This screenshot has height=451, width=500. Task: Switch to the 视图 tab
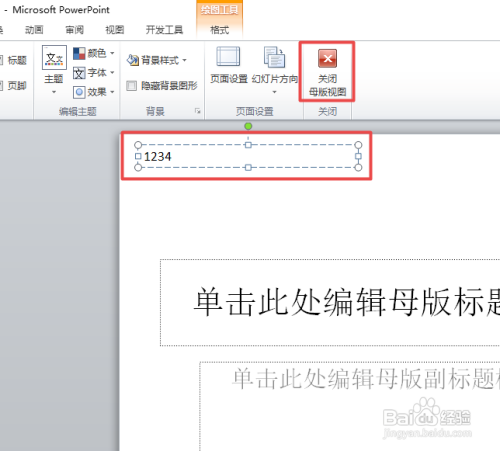click(115, 30)
